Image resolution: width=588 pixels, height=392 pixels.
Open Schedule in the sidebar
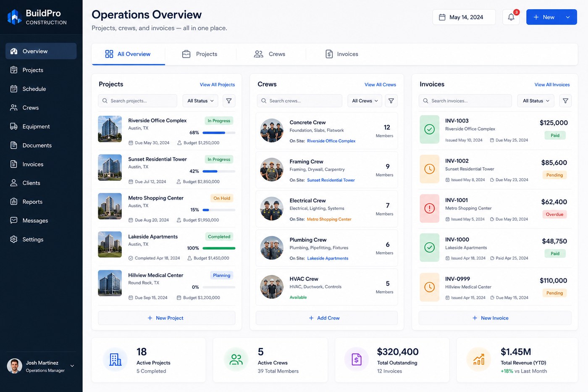click(x=41, y=89)
